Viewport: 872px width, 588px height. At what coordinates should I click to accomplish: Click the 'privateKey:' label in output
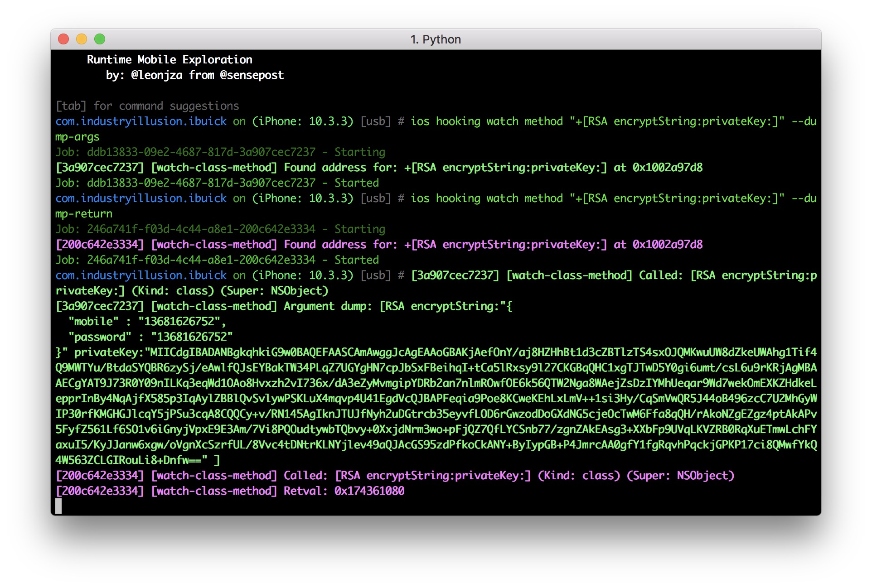coord(109,352)
